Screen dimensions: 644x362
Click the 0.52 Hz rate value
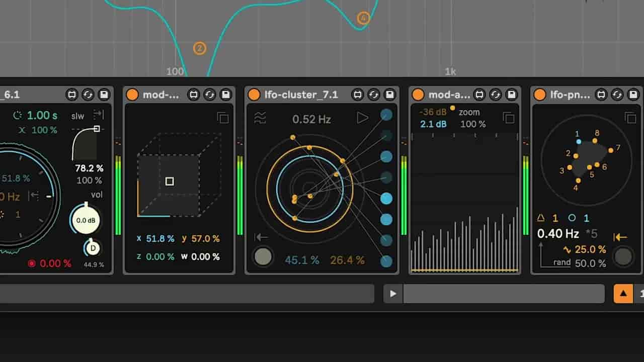pyautogui.click(x=311, y=119)
